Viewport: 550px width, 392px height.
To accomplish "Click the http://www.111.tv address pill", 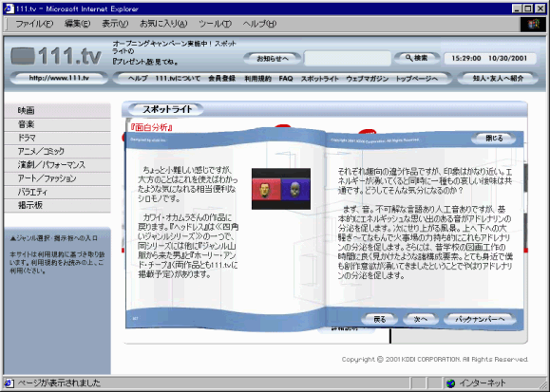I will click(59, 78).
